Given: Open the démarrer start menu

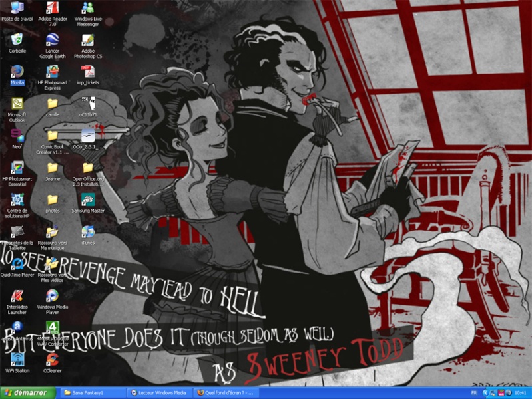Looking at the screenshot, I should (27, 392).
